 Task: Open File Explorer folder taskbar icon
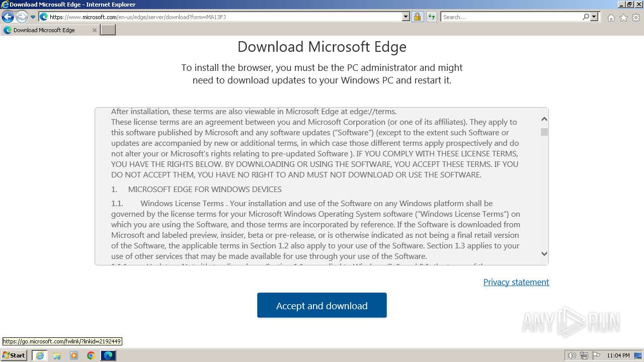[57, 355]
